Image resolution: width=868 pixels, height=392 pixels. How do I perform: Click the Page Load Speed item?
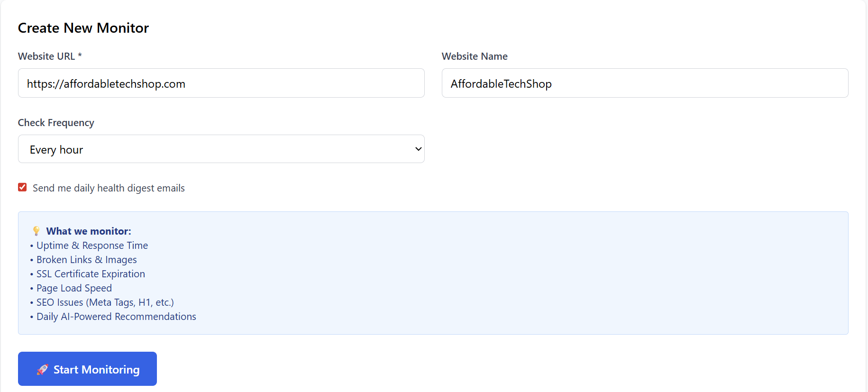(74, 288)
